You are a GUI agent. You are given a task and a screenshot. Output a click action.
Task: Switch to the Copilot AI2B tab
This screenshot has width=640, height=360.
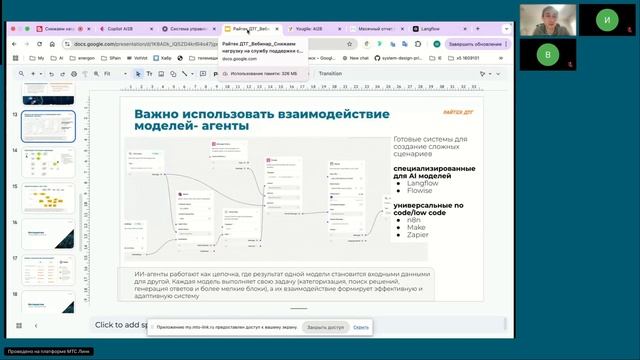tap(126, 29)
